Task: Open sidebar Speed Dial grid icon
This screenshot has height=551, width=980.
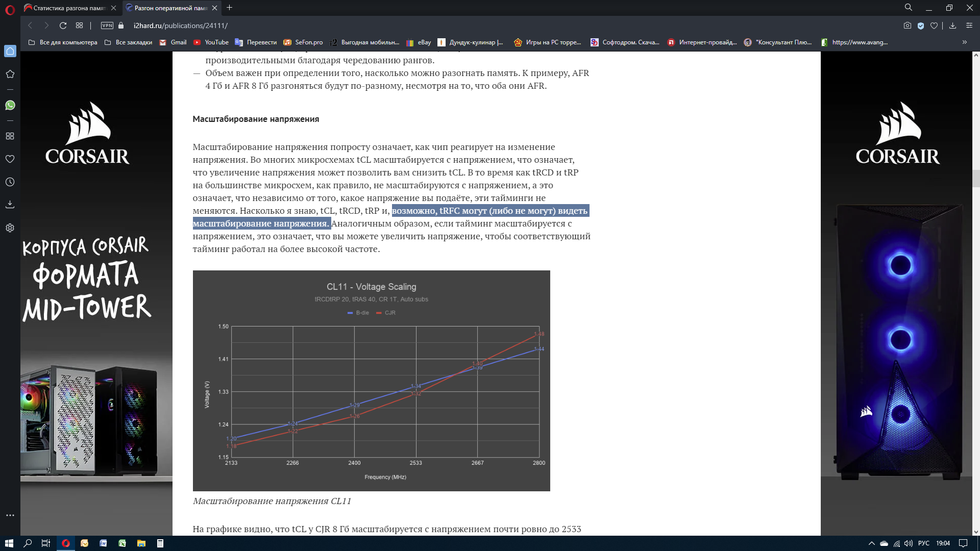Action: coord(10,136)
